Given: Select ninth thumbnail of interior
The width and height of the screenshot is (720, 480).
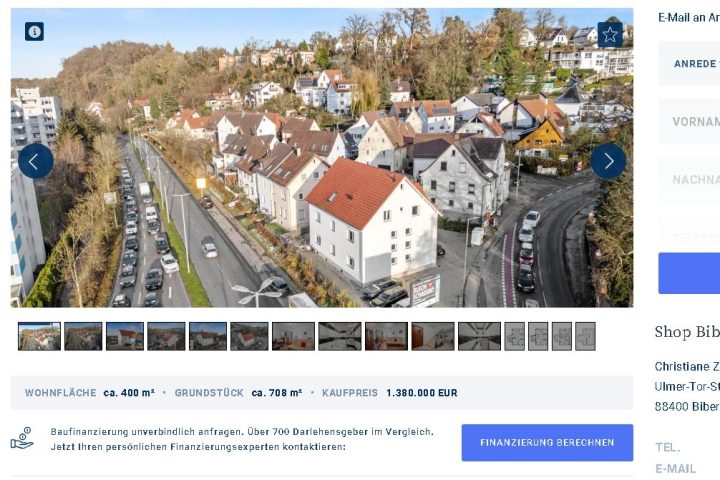Looking at the screenshot, I should [386, 336].
